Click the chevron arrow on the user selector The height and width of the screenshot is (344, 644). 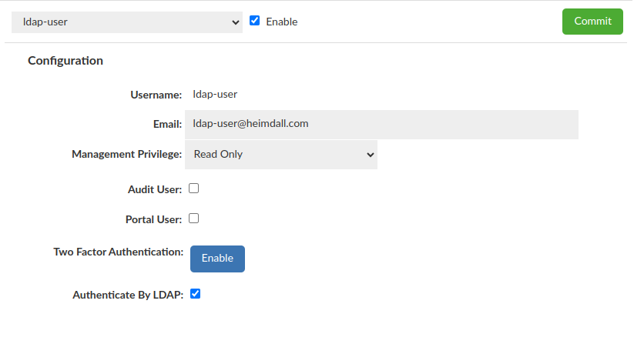[x=236, y=22]
